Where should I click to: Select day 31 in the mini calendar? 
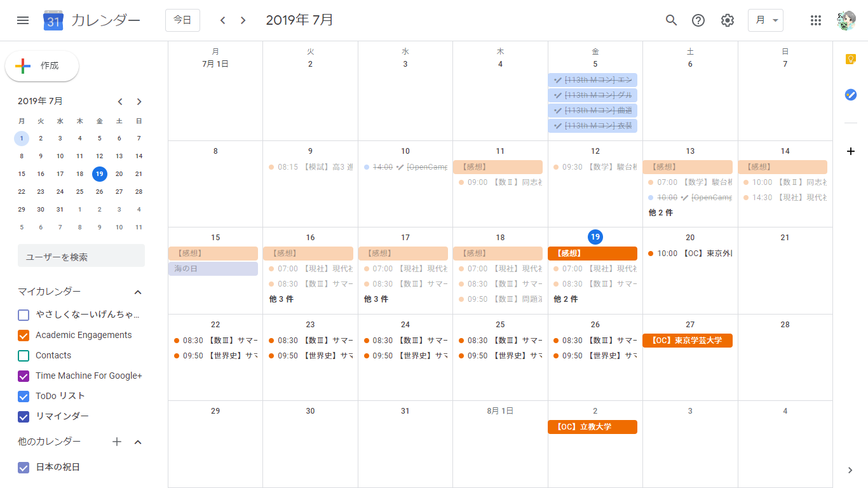60,210
